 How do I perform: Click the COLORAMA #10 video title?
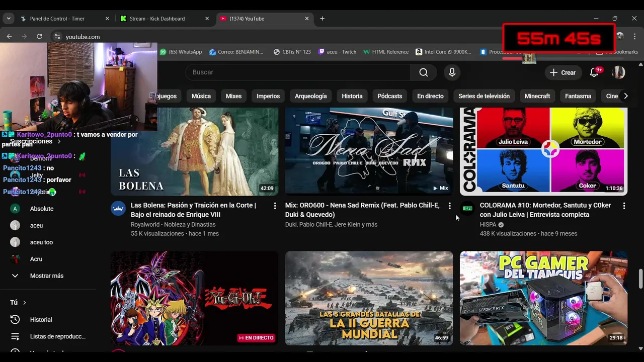[x=545, y=210]
